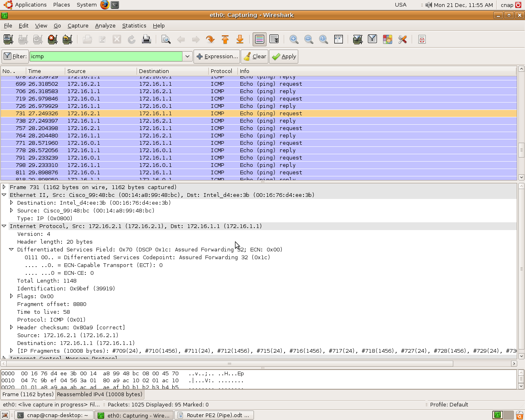This screenshot has width=525, height=420.
Task: Collapse the Internet Protocol tree node
Action: click(4, 226)
